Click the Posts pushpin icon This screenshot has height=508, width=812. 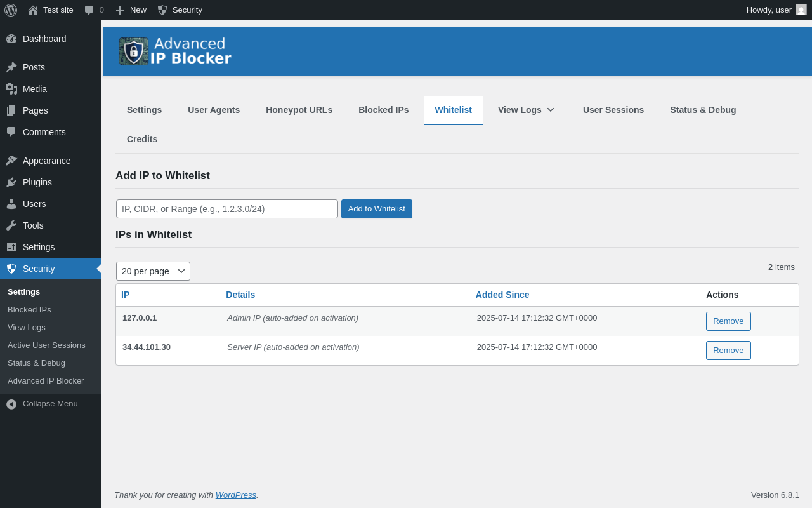[11, 67]
